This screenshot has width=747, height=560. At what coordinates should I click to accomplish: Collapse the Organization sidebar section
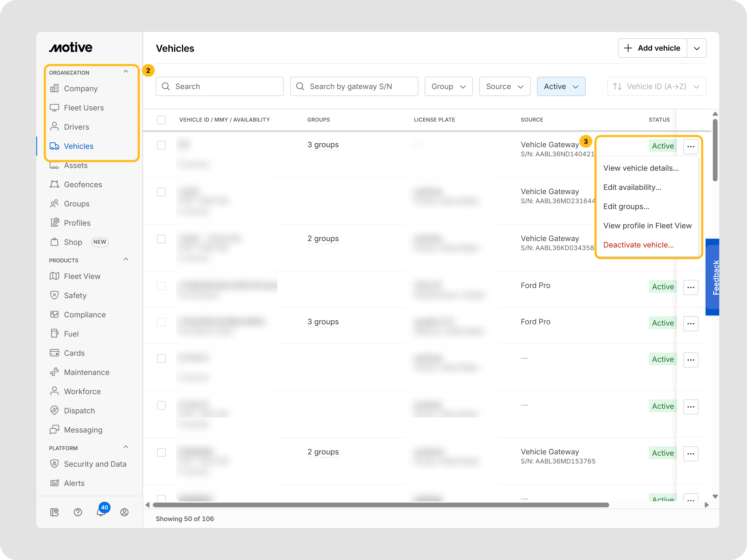(x=126, y=72)
